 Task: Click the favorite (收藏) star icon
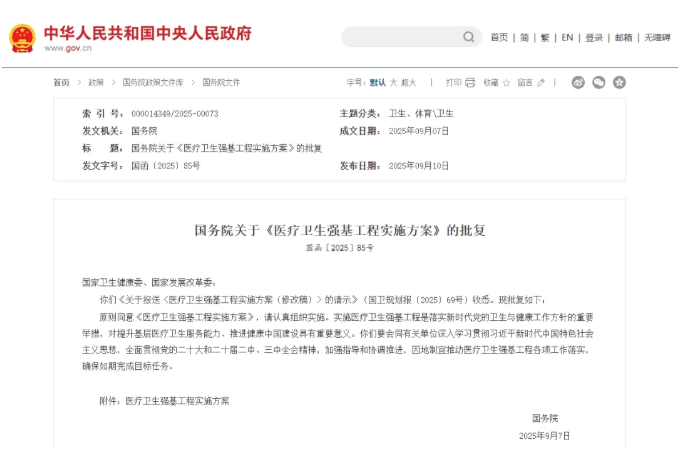[508, 82]
